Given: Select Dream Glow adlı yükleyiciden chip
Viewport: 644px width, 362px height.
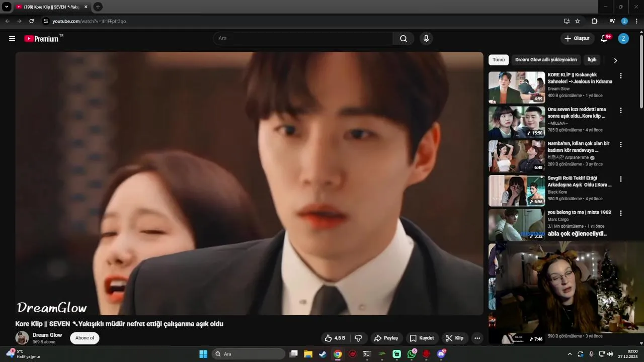Looking at the screenshot, I should coord(546,60).
